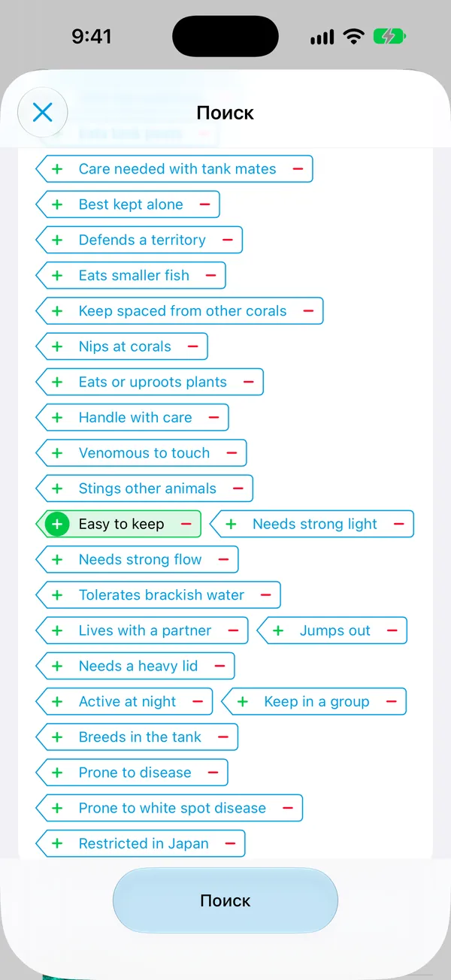Viewport: 451px width, 980px height.
Task: Exclude Prone to white spot disease
Action: pyautogui.click(x=287, y=808)
